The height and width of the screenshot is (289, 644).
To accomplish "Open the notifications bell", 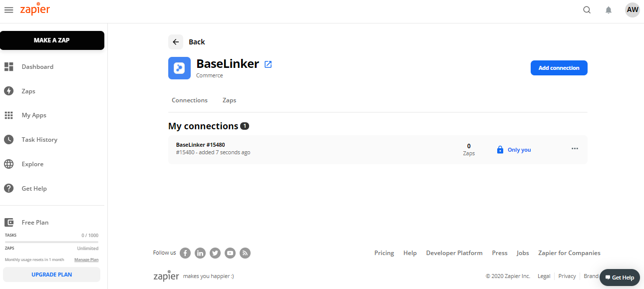I will (x=609, y=10).
